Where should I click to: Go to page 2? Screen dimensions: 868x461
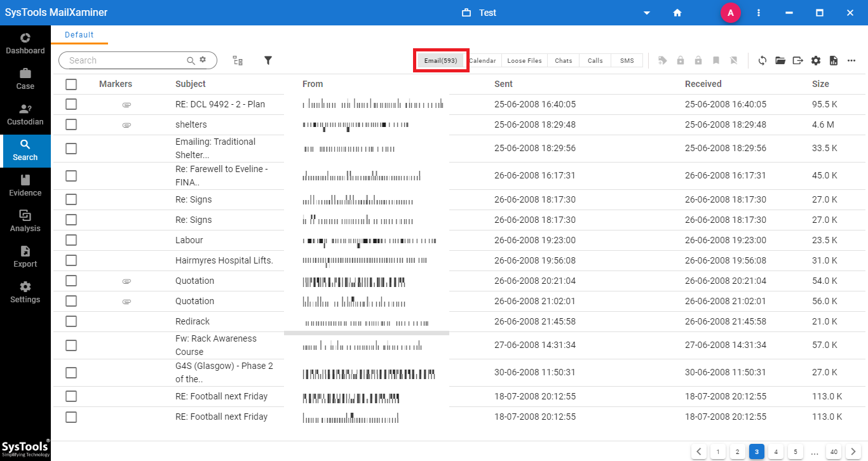pos(737,452)
